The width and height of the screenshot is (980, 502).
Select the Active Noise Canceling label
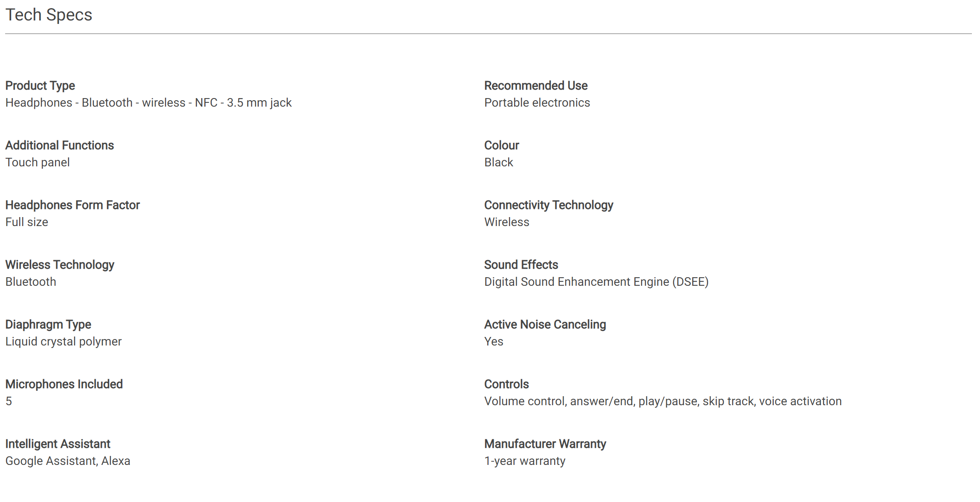coord(545,325)
